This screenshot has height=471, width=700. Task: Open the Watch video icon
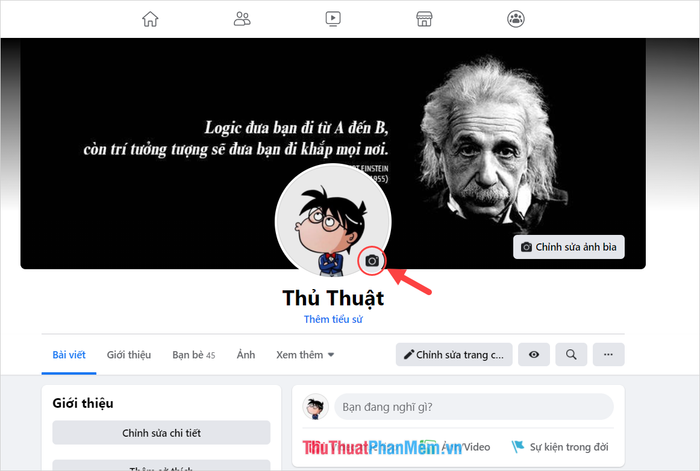pos(333,19)
